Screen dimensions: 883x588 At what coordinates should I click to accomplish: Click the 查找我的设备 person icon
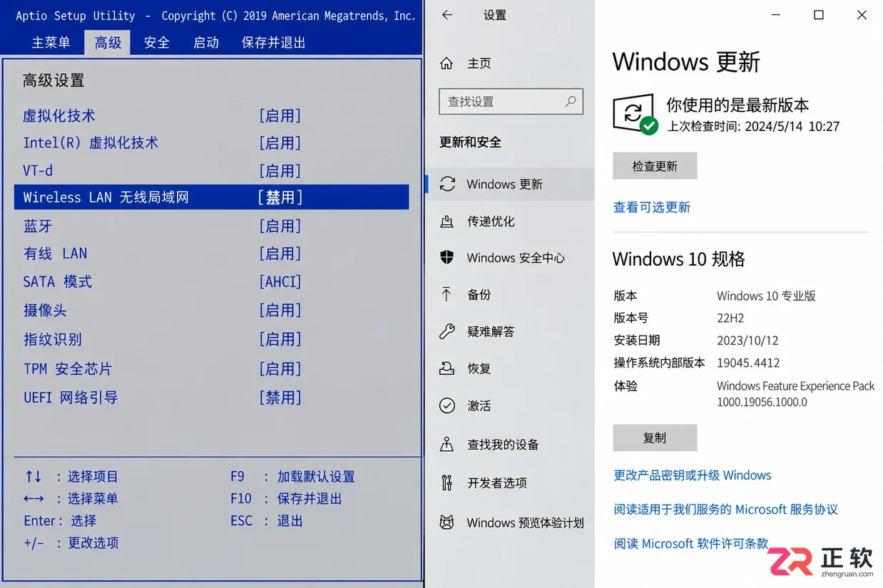click(447, 444)
